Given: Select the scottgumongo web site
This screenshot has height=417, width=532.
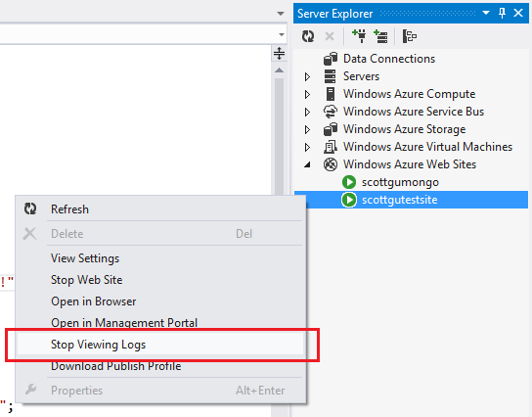Looking at the screenshot, I should click(400, 182).
